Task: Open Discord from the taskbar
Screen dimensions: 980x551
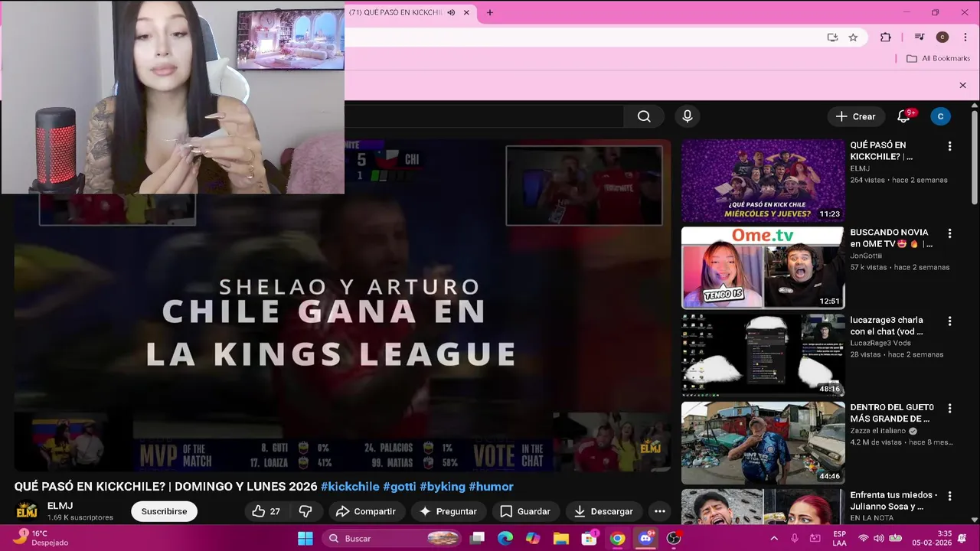Action: [645, 539]
